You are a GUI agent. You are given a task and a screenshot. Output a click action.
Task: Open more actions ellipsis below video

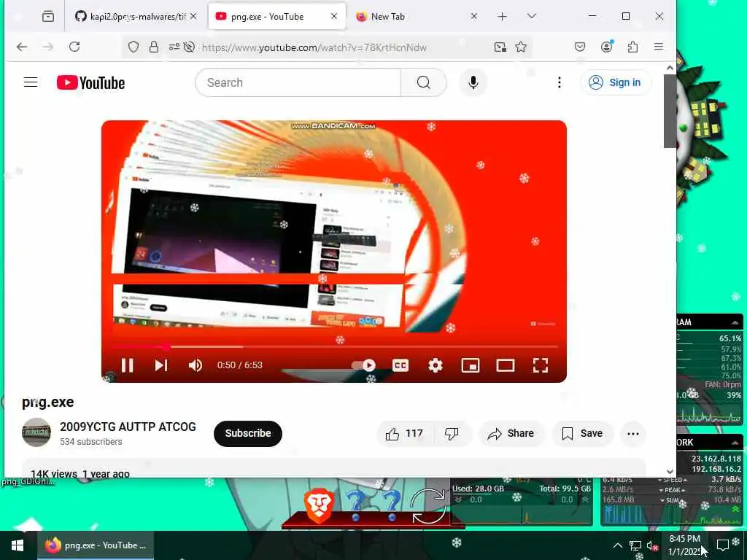(x=633, y=433)
